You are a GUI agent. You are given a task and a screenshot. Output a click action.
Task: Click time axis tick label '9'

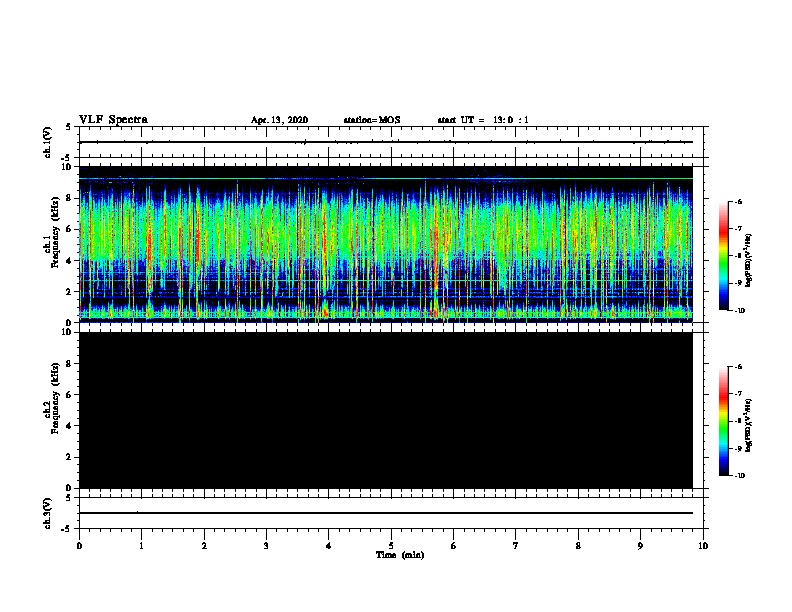(640, 546)
